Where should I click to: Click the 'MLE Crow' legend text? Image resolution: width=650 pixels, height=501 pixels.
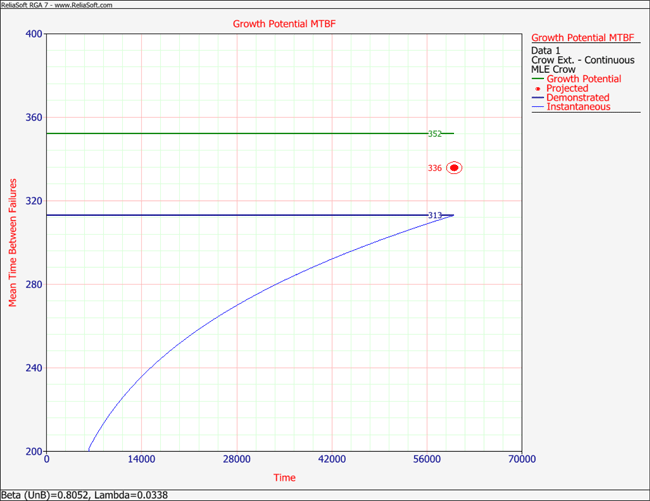click(553, 69)
